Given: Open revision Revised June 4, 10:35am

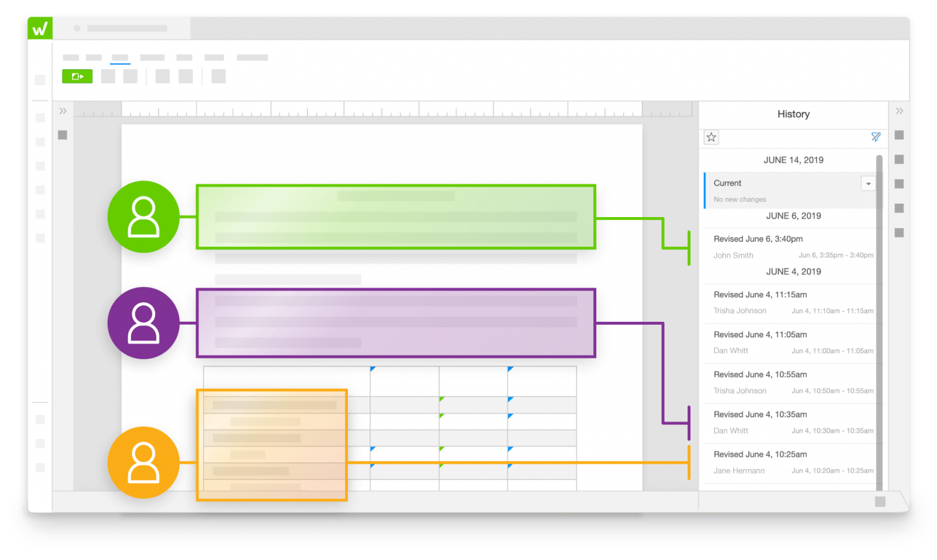Looking at the screenshot, I should click(790, 422).
